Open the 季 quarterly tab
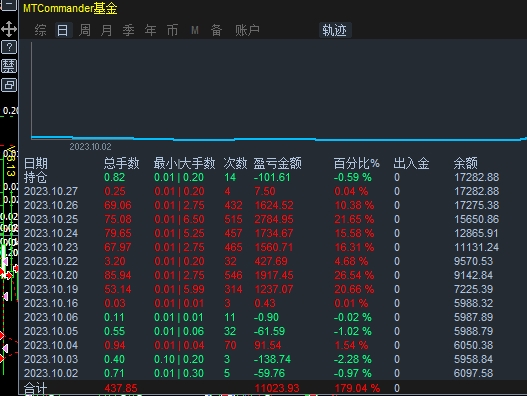 click(128, 30)
